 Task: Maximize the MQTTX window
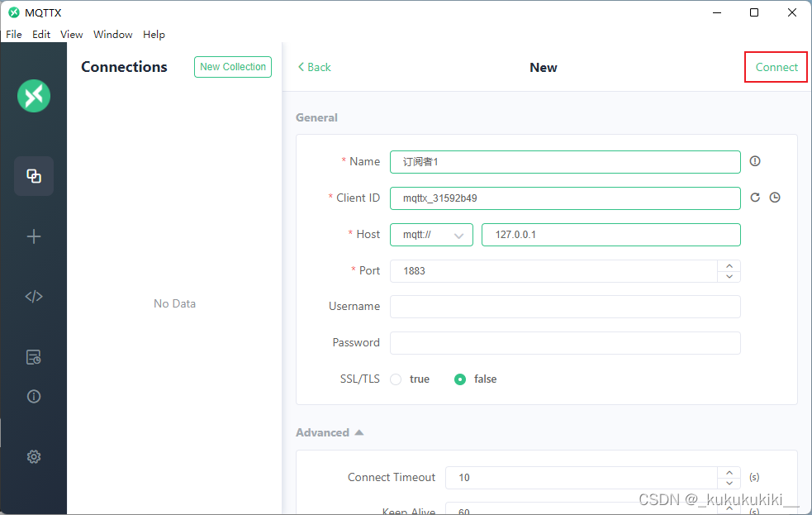[x=754, y=12]
